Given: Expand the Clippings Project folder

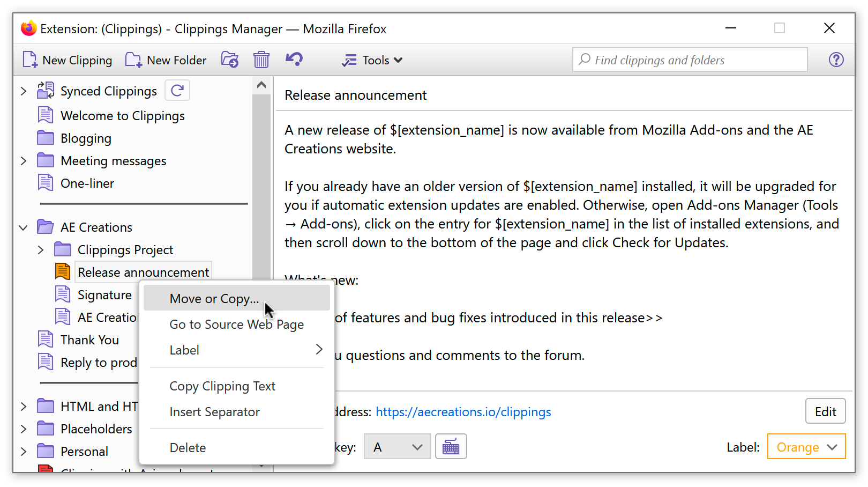Looking at the screenshot, I should click(41, 250).
